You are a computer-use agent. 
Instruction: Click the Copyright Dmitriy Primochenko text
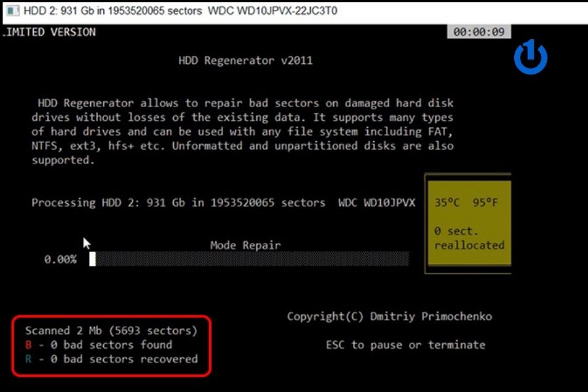[x=389, y=317]
